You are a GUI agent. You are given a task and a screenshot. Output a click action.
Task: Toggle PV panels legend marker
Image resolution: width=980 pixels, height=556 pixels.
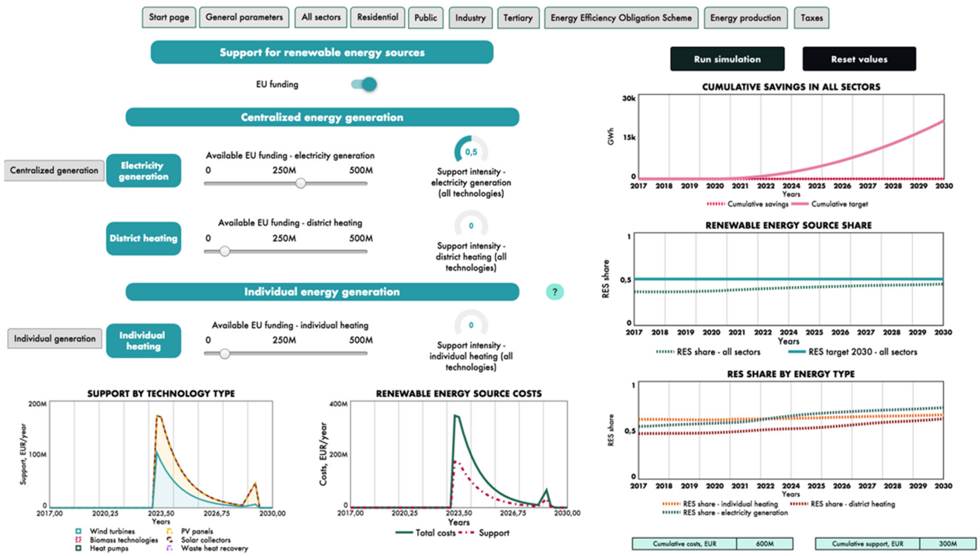[x=169, y=531]
